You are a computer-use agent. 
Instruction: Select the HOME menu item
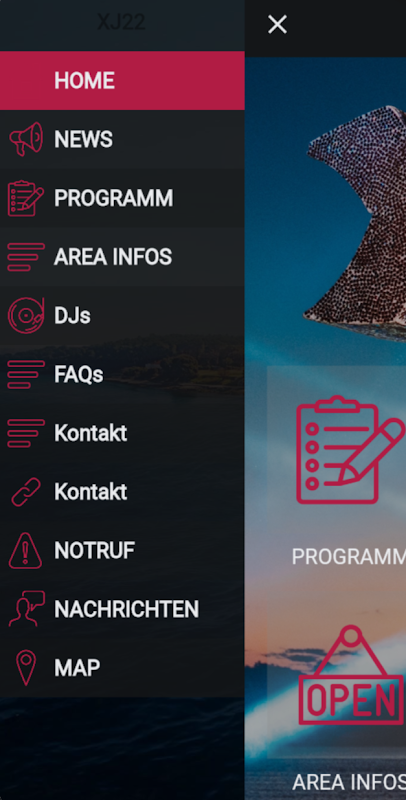122,81
